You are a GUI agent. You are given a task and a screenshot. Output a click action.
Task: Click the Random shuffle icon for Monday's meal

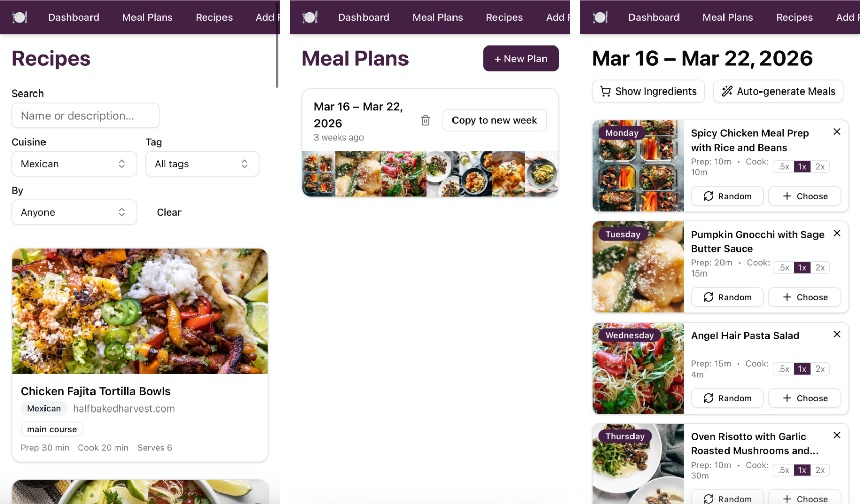click(709, 196)
